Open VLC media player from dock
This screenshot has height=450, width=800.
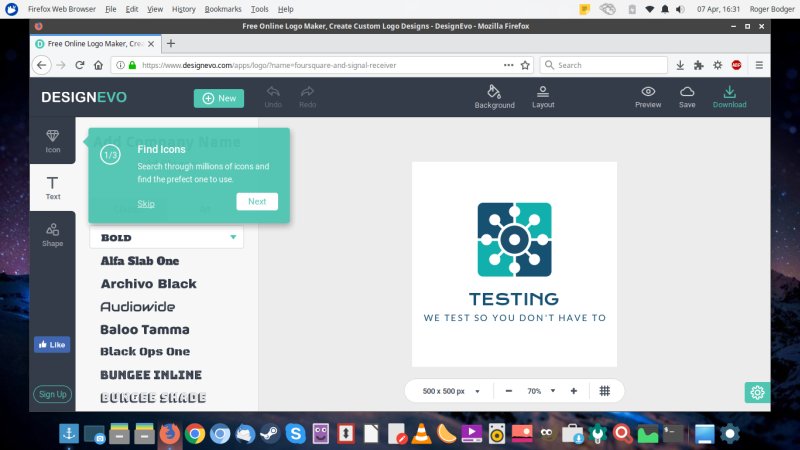(x=421, y=434)
